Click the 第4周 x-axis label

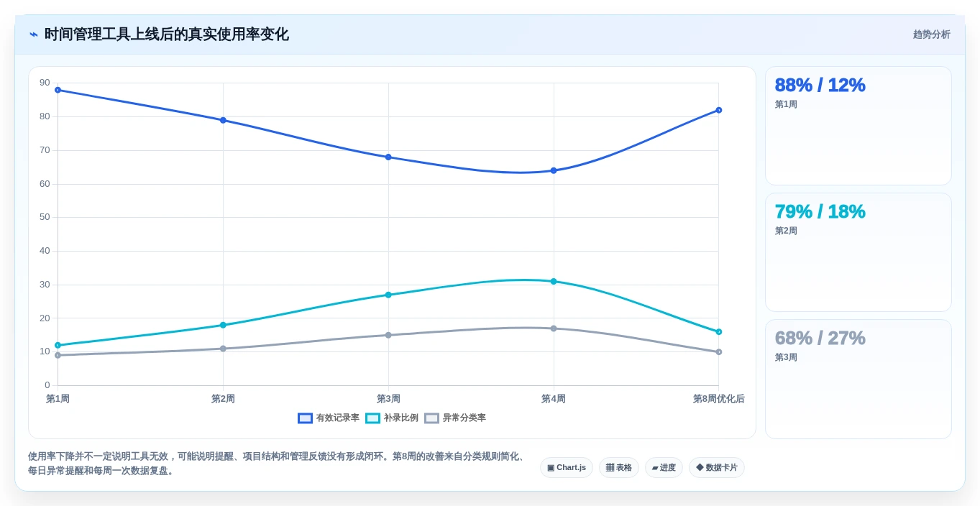pos(554,399)
